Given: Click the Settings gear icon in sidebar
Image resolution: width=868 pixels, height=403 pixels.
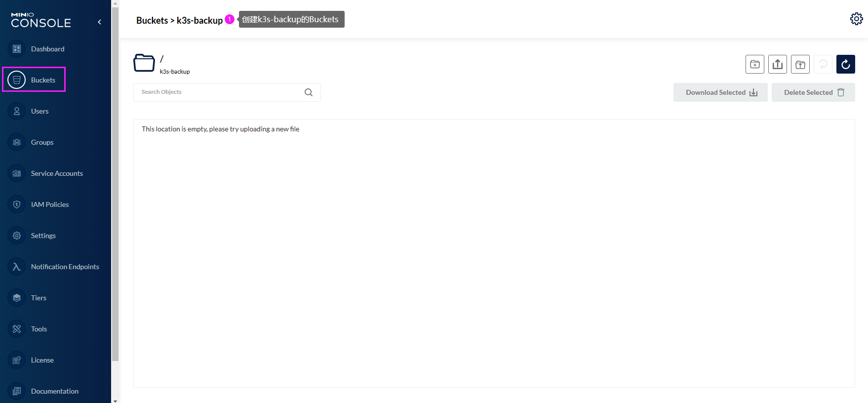Looking at the screenshot, I should pyautogui.click(x=17, y=236).
